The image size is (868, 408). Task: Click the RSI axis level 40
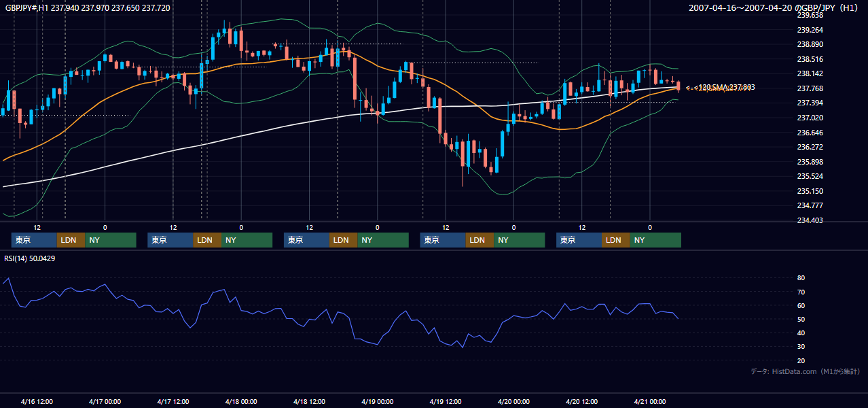tap(801, 333)
